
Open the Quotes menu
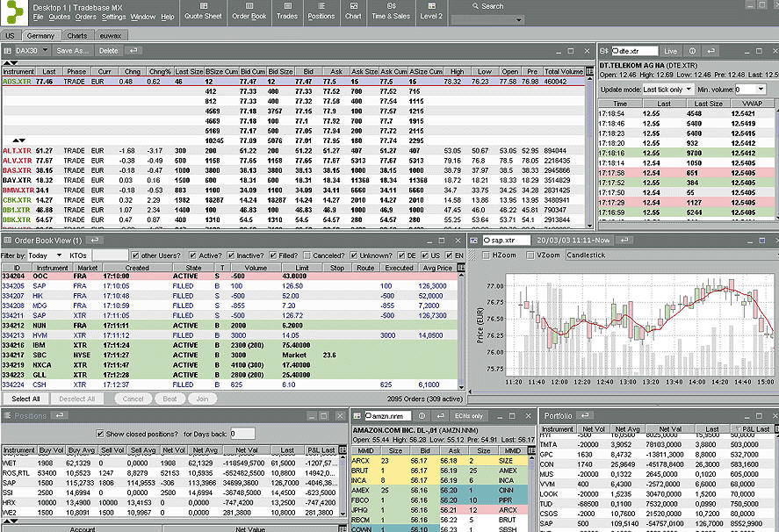point(59,17)
